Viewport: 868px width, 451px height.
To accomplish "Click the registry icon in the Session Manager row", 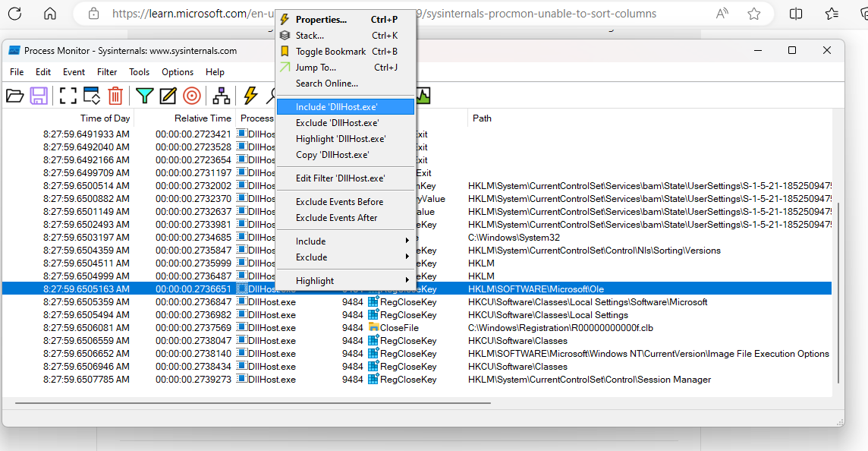I will 373,379.
